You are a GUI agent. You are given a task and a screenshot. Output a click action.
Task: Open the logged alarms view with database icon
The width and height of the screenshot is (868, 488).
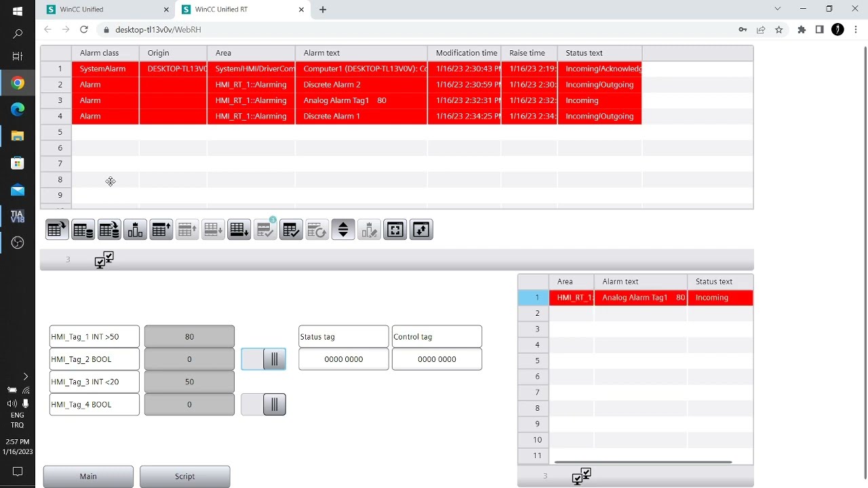83,230
